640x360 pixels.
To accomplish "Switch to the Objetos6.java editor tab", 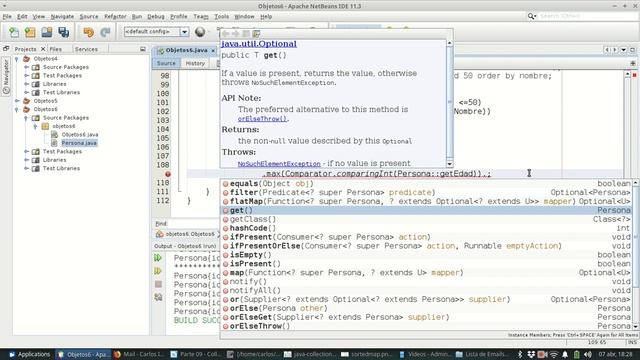I will pyautogui.click(x=186, y=50).
